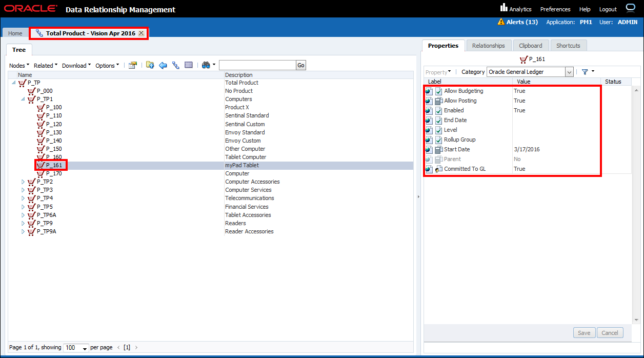Expand the P_TP2 node
644x358 pixels.
point(23,182)
